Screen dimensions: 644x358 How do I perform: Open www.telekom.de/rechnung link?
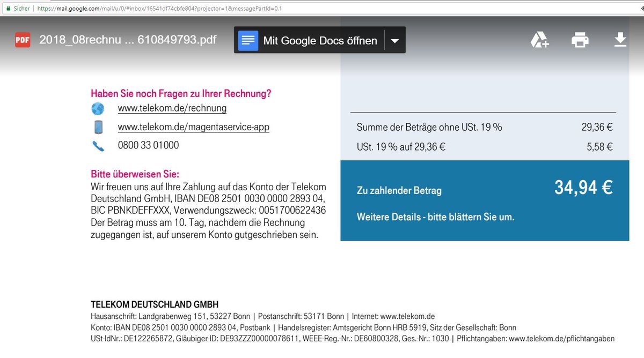pos(172,108)
